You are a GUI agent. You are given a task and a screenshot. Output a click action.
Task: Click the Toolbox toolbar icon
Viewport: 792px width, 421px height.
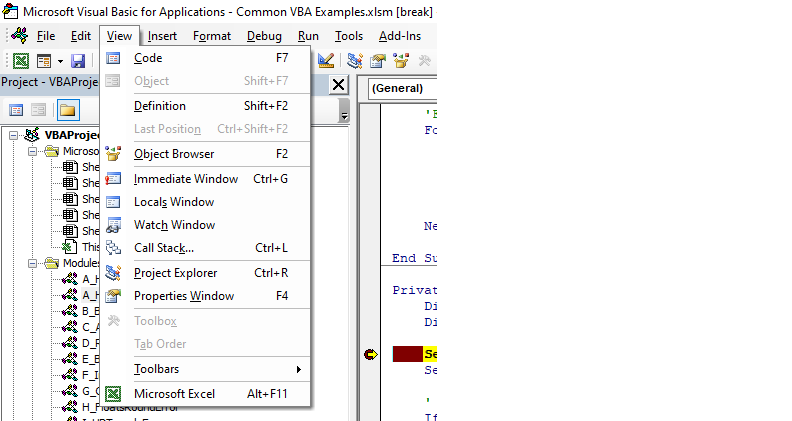tap(424, 61)
